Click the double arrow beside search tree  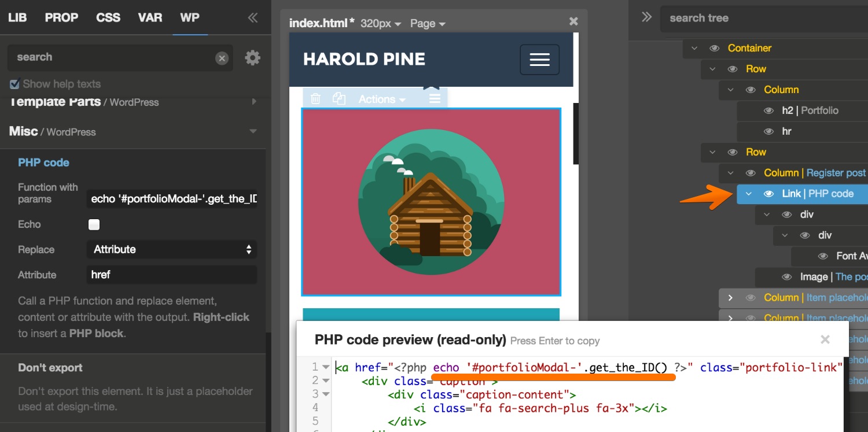pos(646,17)
